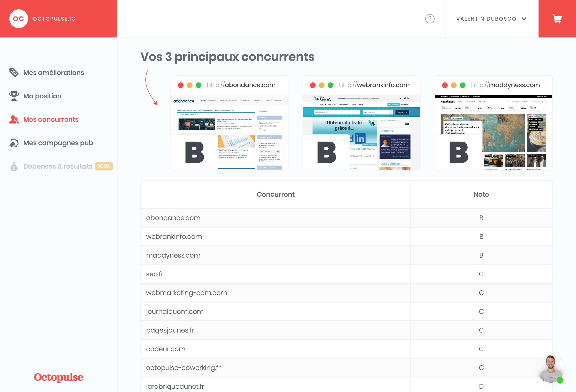Click the SEO tag icon beside Mes améliorations
576x392 pixels.
(14, 72)
